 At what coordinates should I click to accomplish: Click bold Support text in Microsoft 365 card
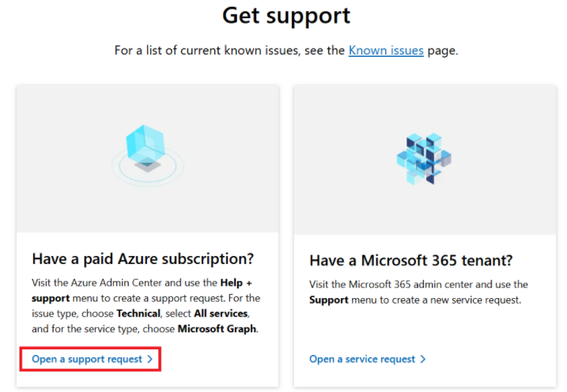click(329, 300)
